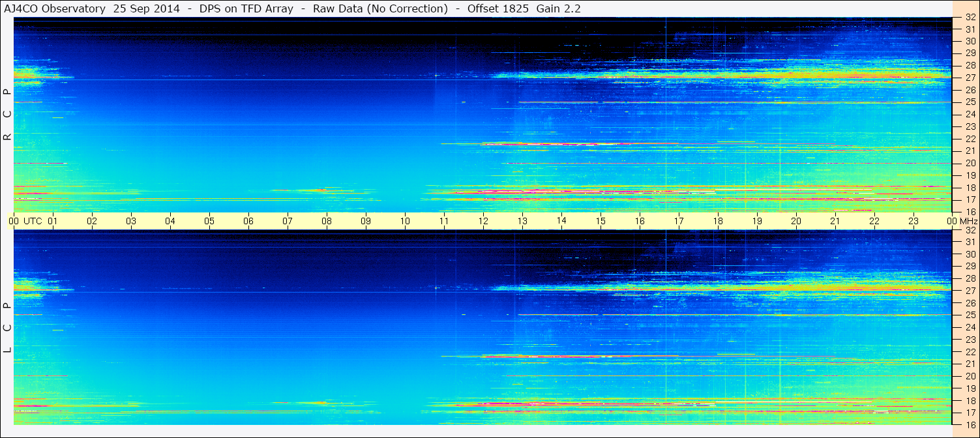Screen dimensions: 980x438
Task: Click the AJ4CO Observatory title text
Action: (55, 8)
